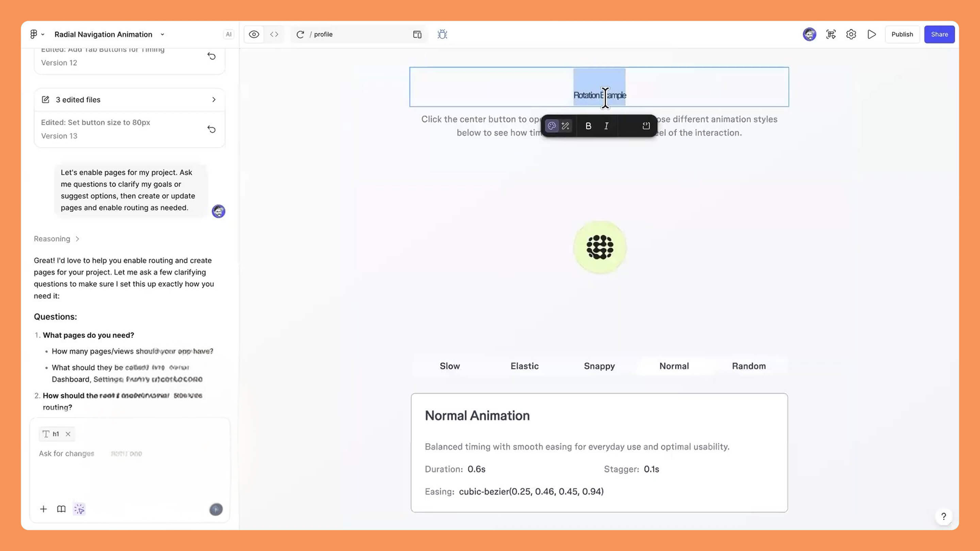
Task: Expand the 3 edited files row
Action: pyautogui.click(x=129, y=100)
